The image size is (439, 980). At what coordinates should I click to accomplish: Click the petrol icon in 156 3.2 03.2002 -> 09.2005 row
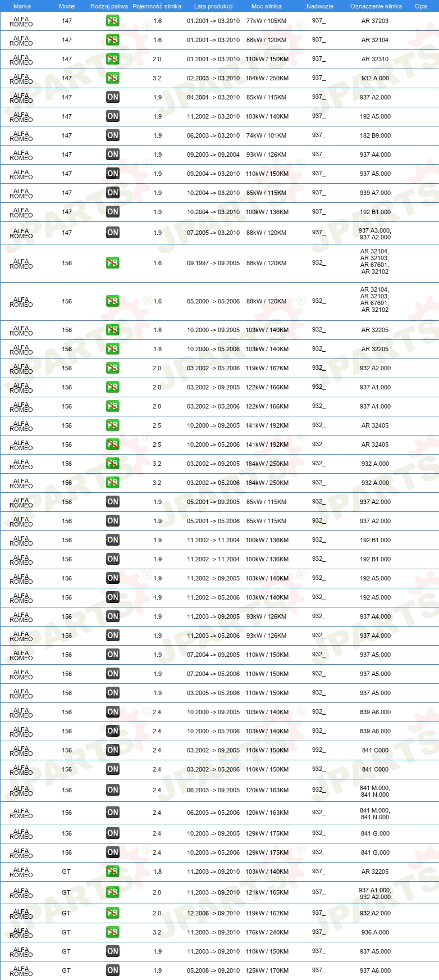point(113,464)
